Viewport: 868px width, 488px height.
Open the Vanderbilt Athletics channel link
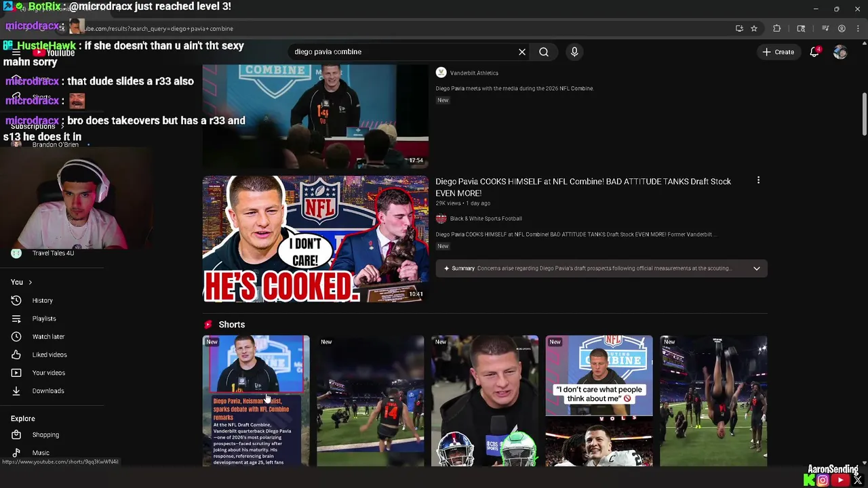coord(474,73)
